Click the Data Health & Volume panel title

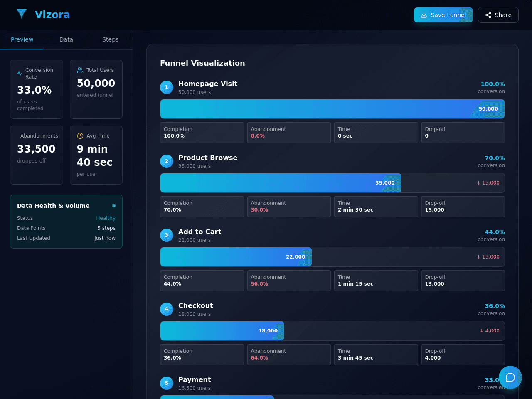coord(53,206)
